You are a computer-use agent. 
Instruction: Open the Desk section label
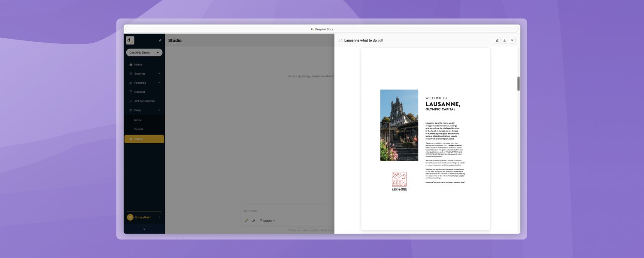coord(138,110)
